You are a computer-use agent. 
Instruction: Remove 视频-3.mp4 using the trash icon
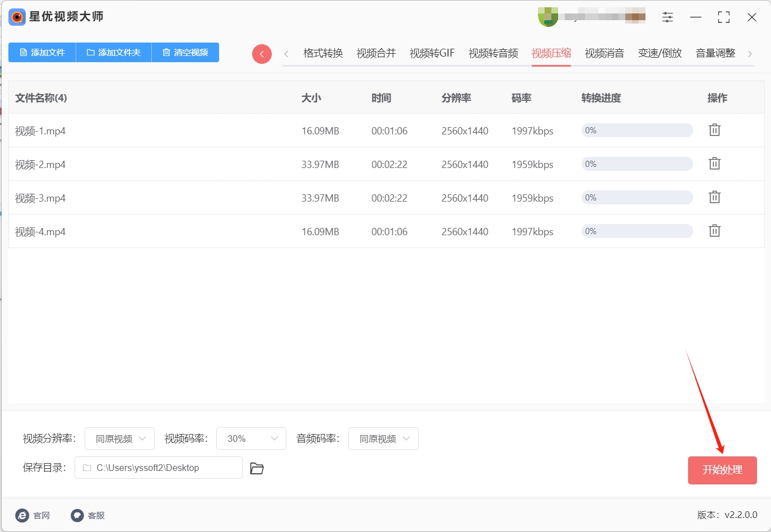pyautogui.click(x=714, y=197)
